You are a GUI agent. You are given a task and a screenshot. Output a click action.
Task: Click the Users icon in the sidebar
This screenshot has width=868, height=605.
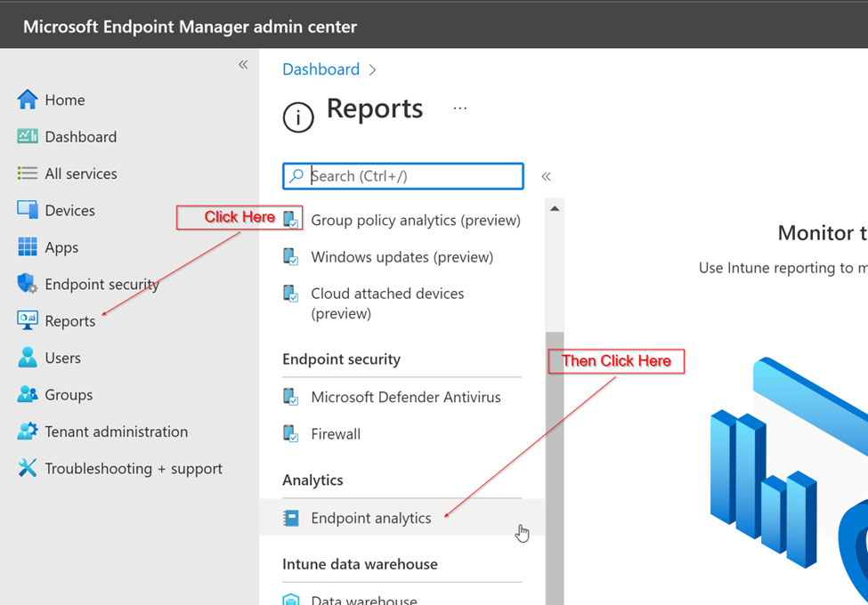click(28, 357)
